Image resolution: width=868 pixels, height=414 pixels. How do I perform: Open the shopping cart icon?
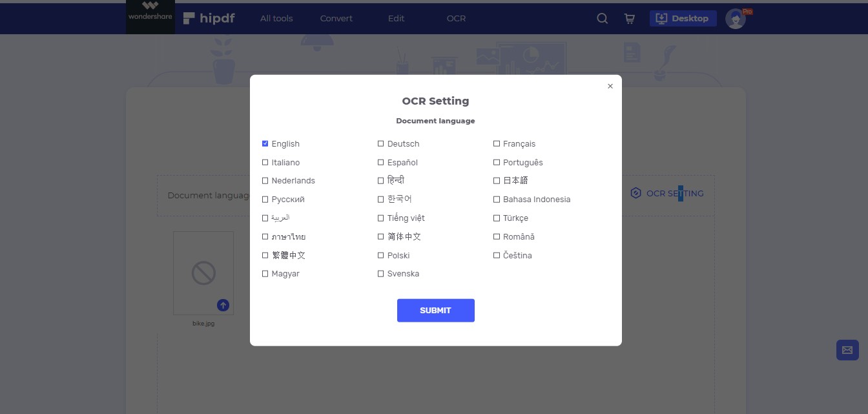(629, 19)
